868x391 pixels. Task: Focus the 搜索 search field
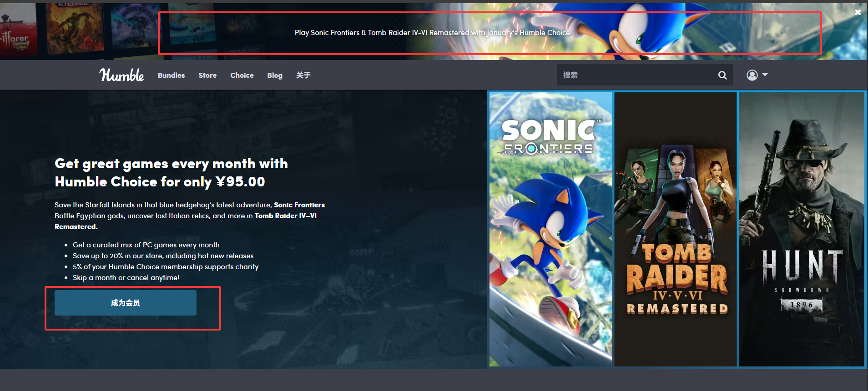coord(637,75)
